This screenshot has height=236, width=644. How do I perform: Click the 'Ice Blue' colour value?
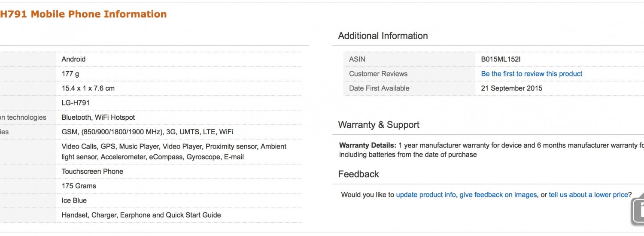tap(74, 200)
